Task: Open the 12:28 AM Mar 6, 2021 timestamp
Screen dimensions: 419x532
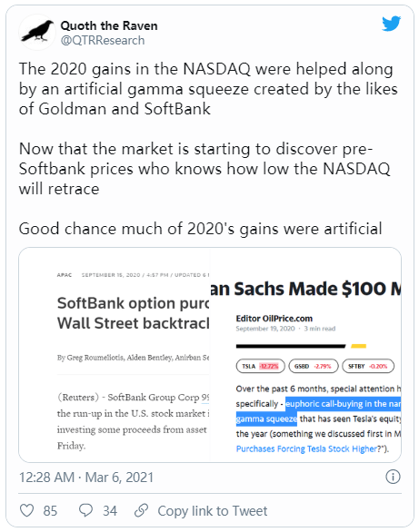Action: point(86,478)
